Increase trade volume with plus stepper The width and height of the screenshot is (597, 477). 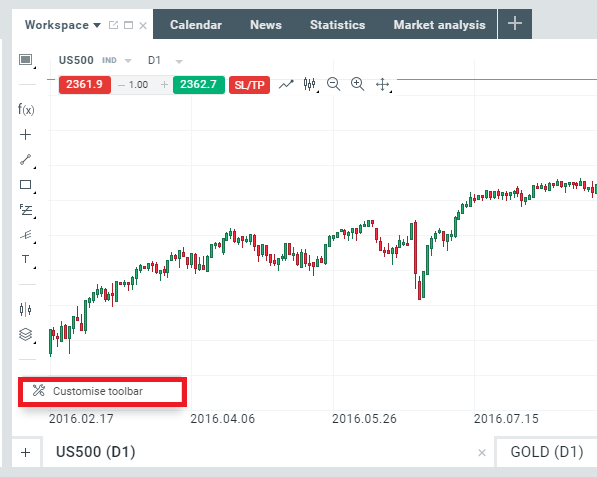(x=164, y=85)
